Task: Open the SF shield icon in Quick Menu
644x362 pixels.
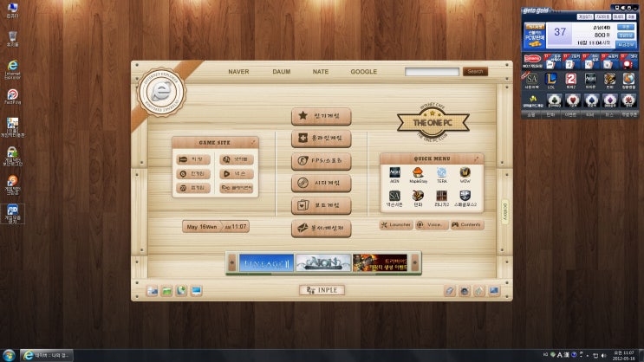Action: (465, 196)
